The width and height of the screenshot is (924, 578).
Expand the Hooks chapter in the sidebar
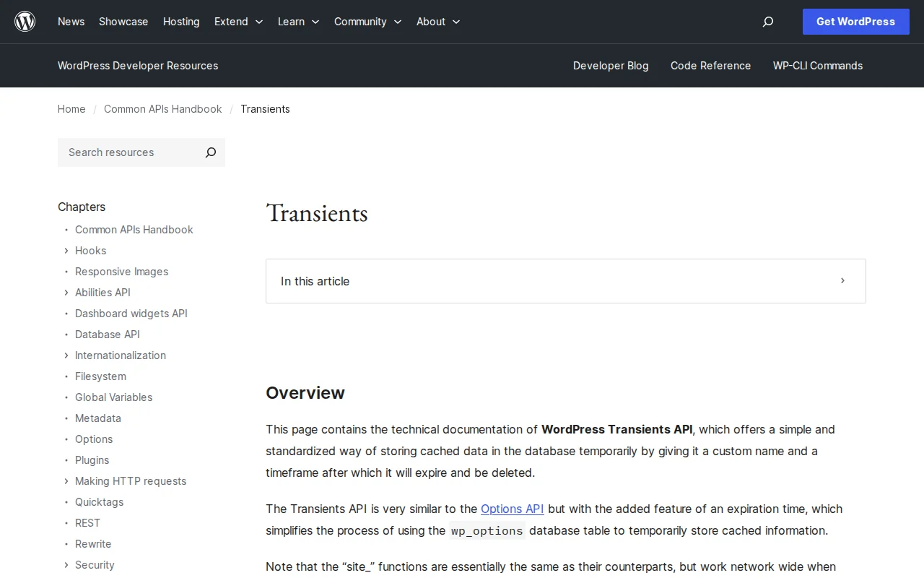[x=66, y=251]
